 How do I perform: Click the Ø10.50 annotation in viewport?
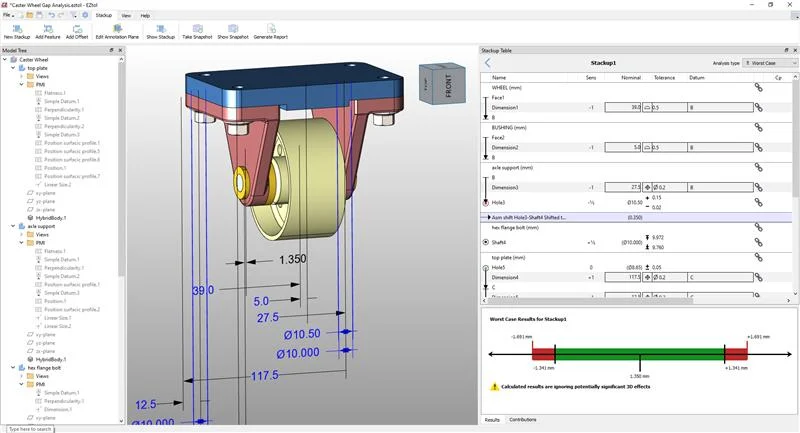[x=302, y=334]
